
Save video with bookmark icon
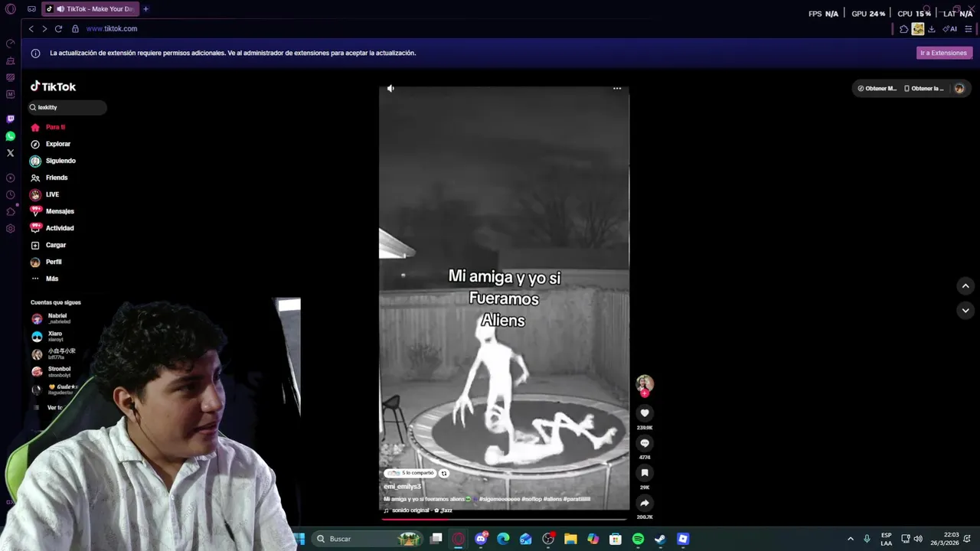click(645, 473)
